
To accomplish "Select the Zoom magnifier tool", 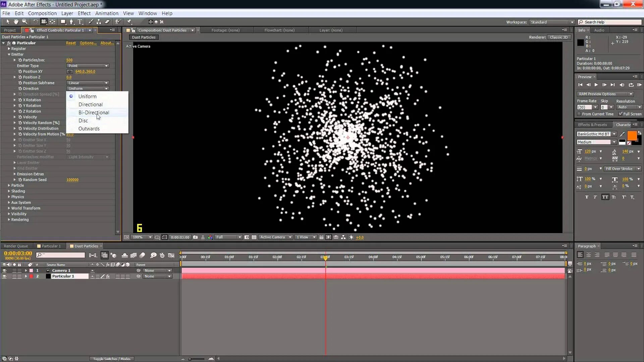I will (24, 22).
